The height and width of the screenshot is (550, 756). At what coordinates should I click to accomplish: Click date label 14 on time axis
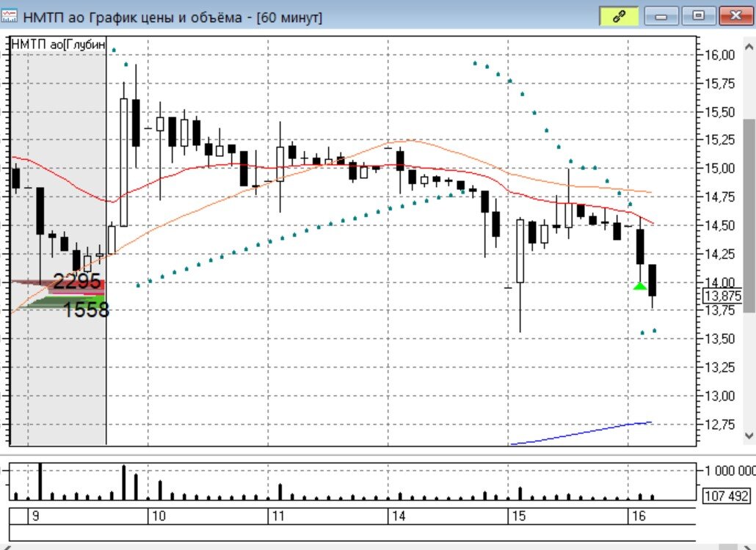[399, 516]
